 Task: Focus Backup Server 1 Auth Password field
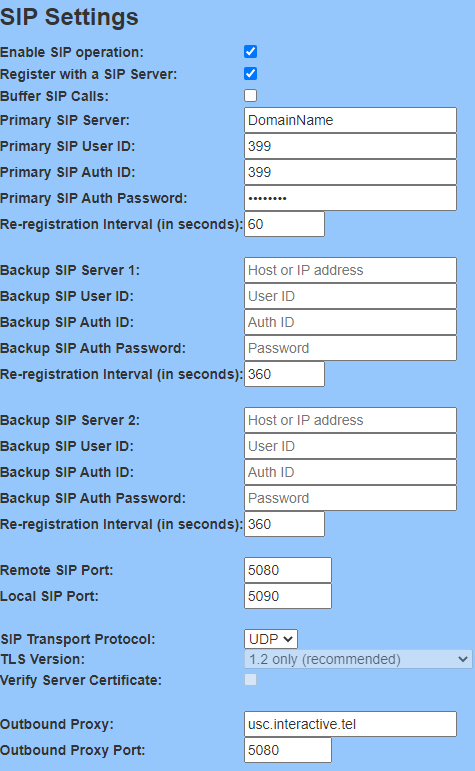[350, 348]
